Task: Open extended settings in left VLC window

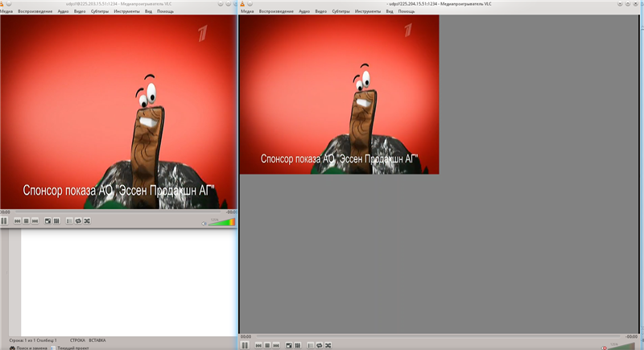Action: (56, 221)
